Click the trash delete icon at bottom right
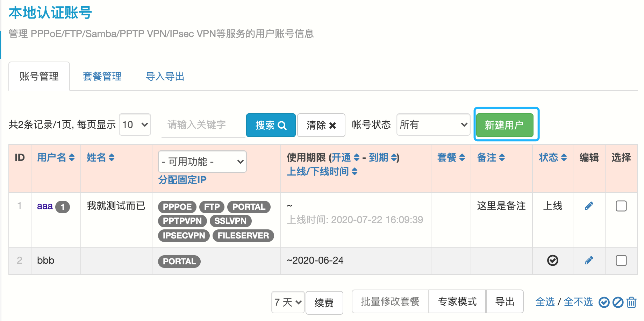Image resolution: width=644 pixels, height=321 pixels. (x=631, y=302)
